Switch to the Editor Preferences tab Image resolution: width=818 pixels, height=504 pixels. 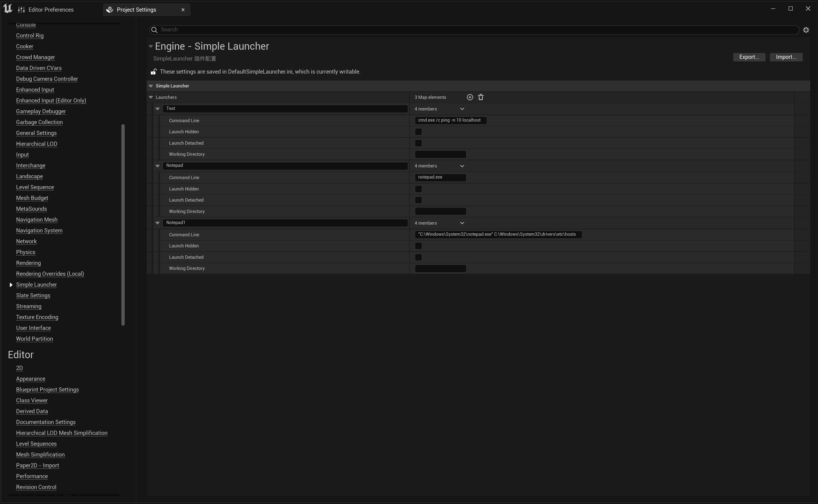tap(46, 10)
